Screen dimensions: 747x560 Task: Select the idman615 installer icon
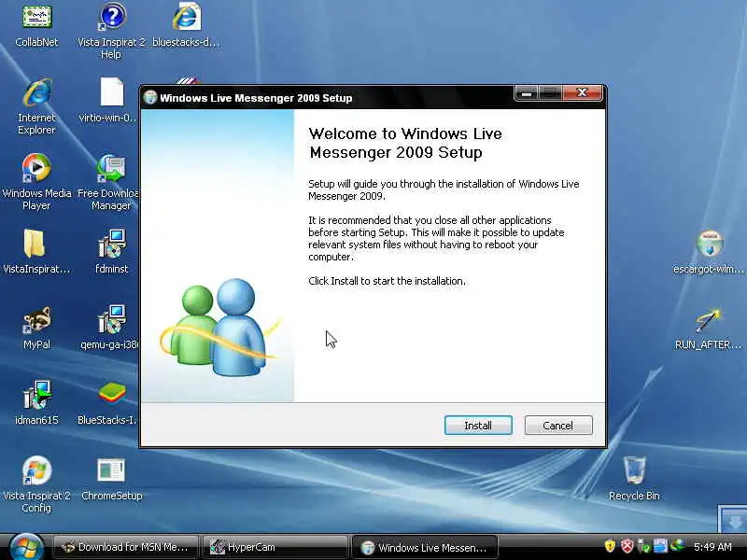point(36,403)
